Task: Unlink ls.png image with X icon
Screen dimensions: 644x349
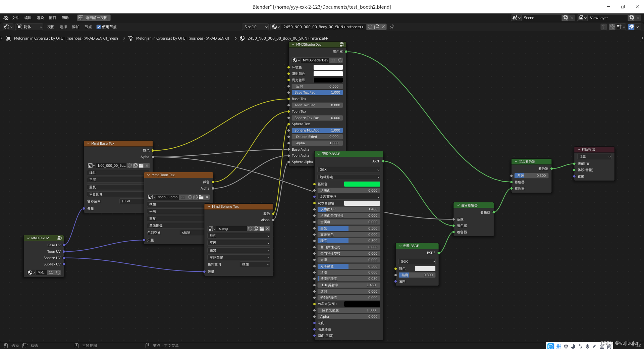Action: pyautogui.click(x=267, y=229)
